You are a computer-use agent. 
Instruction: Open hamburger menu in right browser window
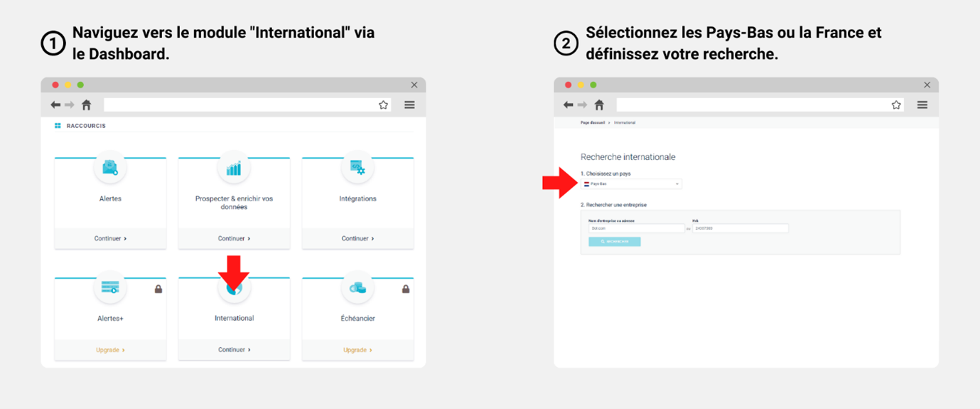coord(922,105)
